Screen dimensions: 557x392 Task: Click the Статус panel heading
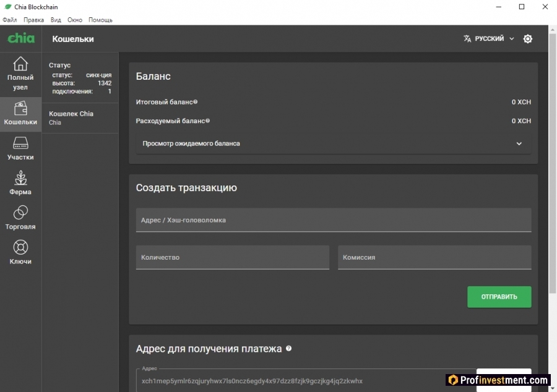59,66
